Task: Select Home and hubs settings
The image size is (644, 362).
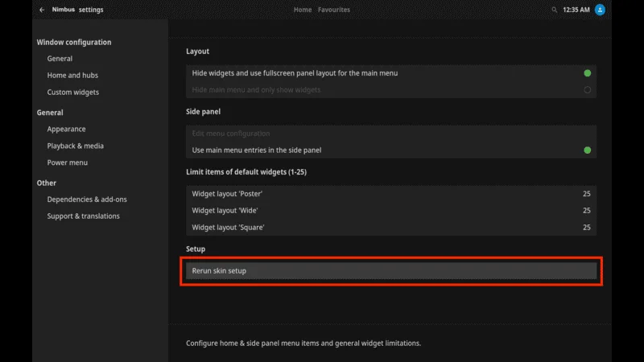Action: click(x=72, y=76)
